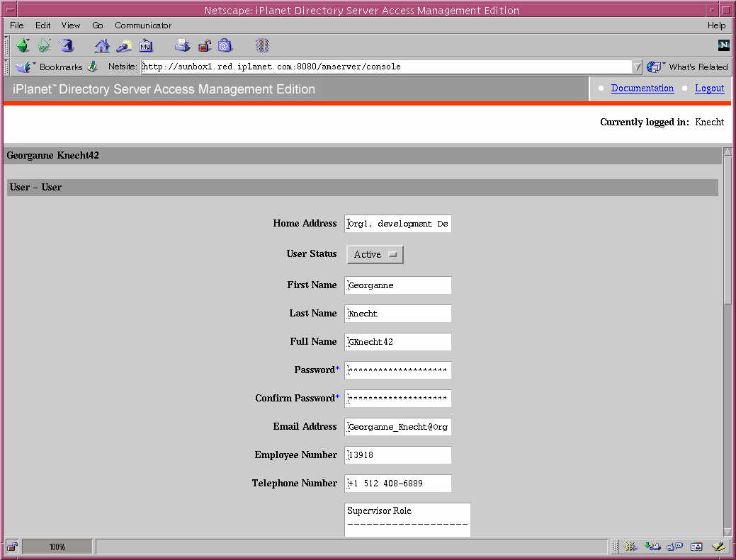The height and width of the screenshot is (560, 736).
Task: Go to the Home page icon
Action: pyautogui.click(x=102, y=45)
